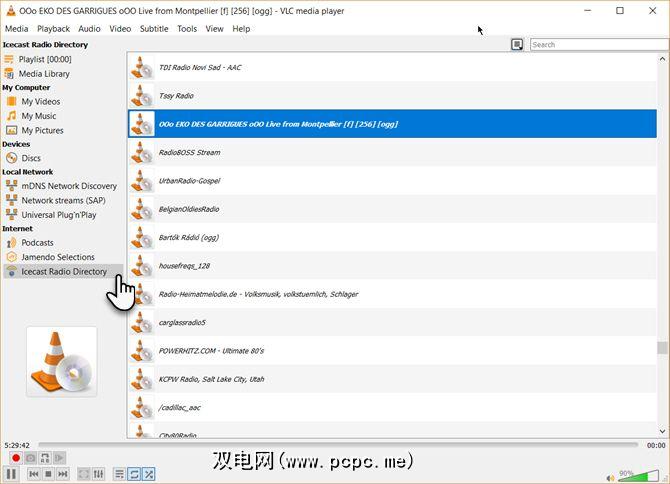Open Jamendo Selections in the sidebar

pyautogui.click(x=58, y=257)
